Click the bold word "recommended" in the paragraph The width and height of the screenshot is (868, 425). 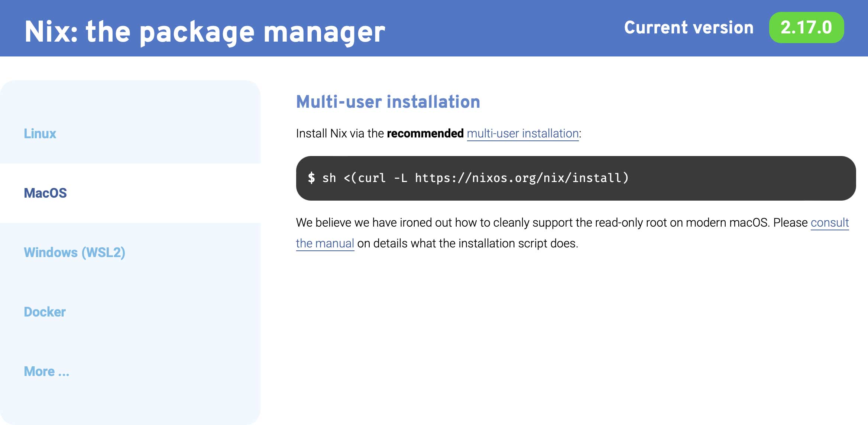click(424, 133)
